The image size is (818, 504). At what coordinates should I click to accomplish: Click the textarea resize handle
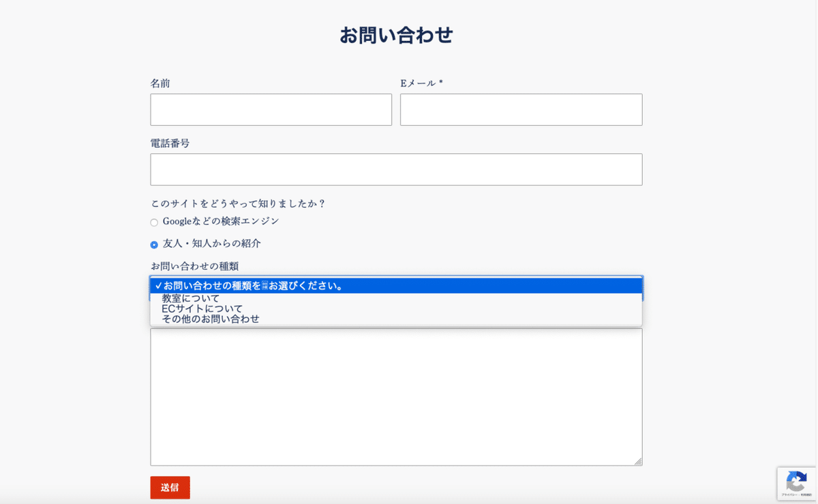(639, 462)
